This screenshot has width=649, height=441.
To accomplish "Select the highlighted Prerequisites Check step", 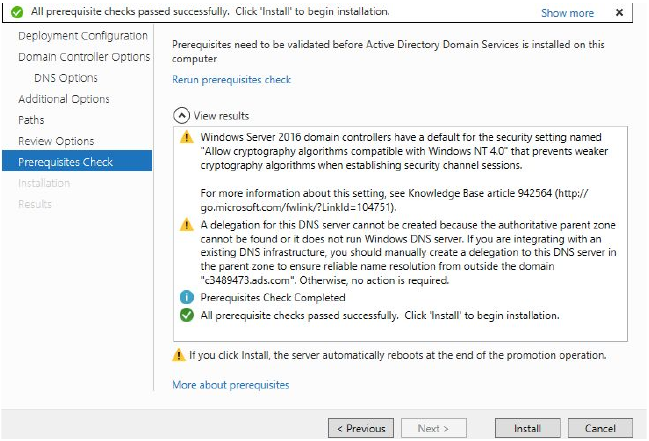I will 66,162.
